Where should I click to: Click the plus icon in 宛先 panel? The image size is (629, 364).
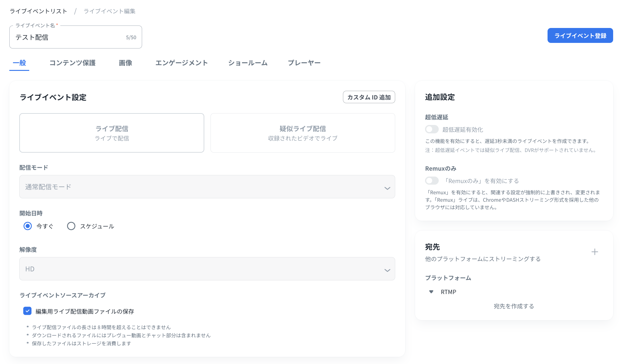click(x=594, y=252)
